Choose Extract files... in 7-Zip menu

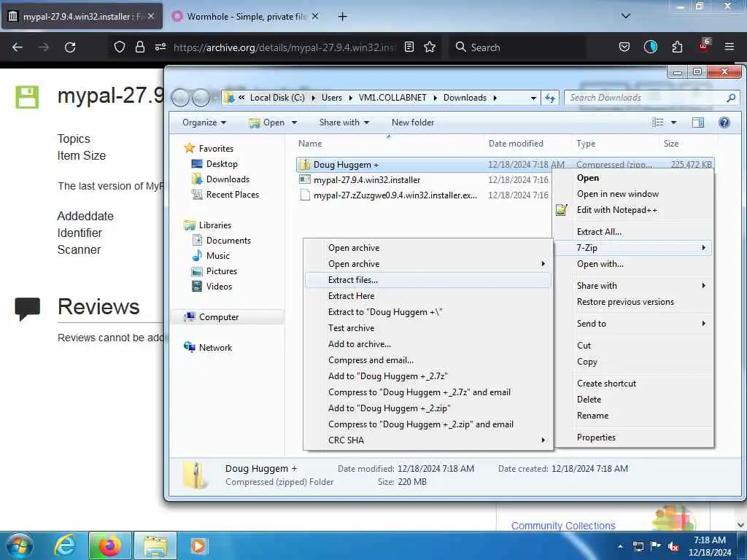[427, 280]
